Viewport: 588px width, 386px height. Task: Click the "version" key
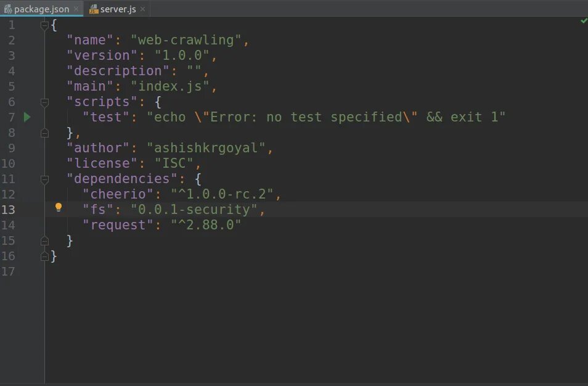click(102, 55)
